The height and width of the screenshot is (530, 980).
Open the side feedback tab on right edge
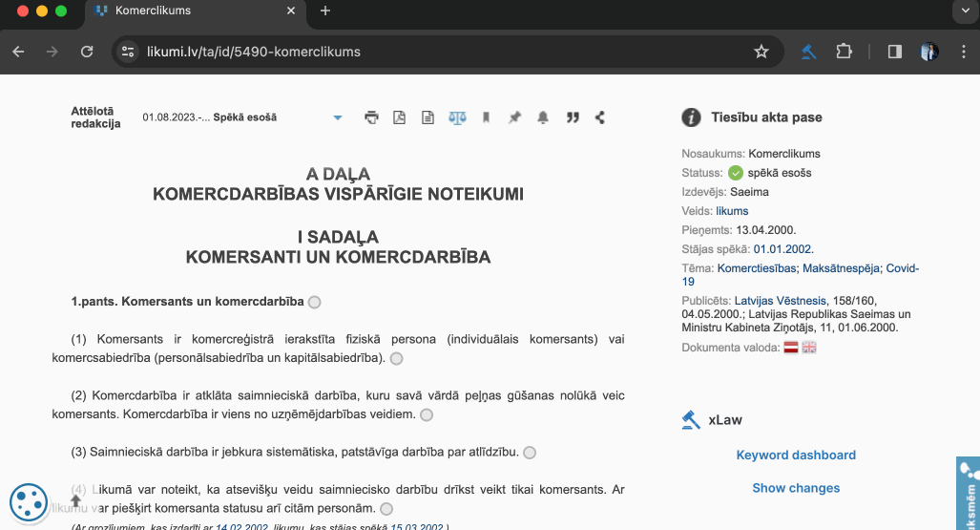pyautogui.click(x=969, y=493)
